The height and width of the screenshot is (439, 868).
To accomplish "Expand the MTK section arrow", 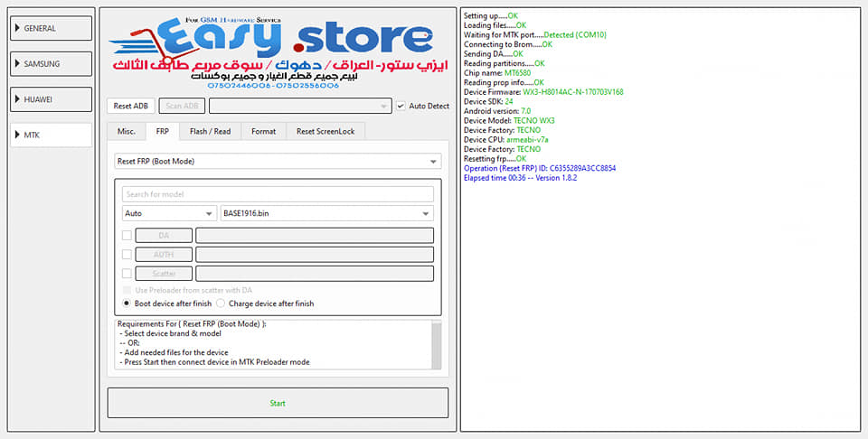I will coord(18,135).
